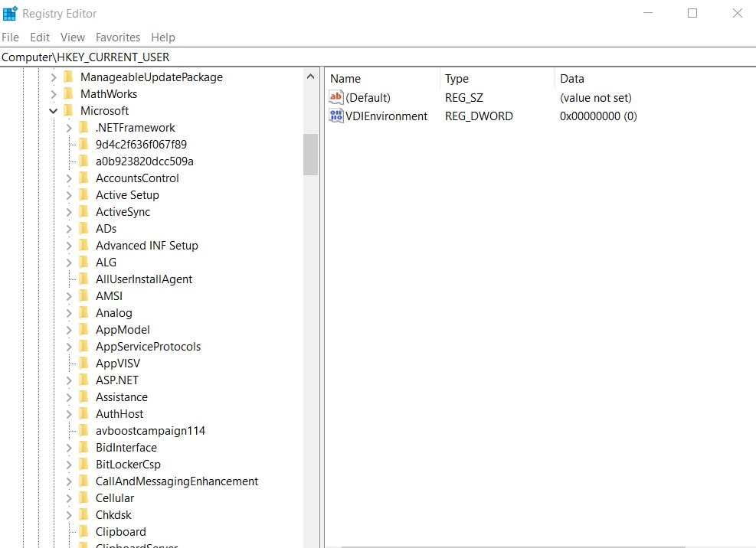This screenshot has width=756, height=548.
Task: Expand the .NETFramework key
Action: click(x=70, y=127)
